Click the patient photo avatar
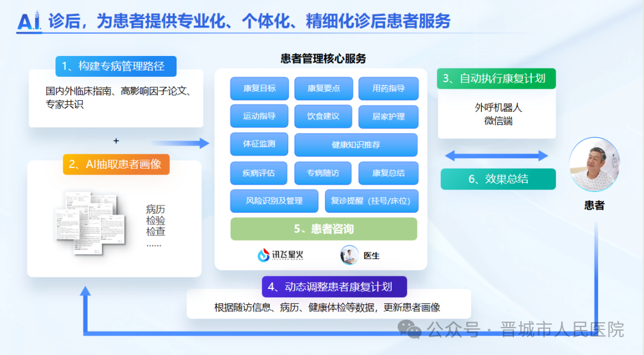Viewport: 644px width, 355px height. click(595, 164)
